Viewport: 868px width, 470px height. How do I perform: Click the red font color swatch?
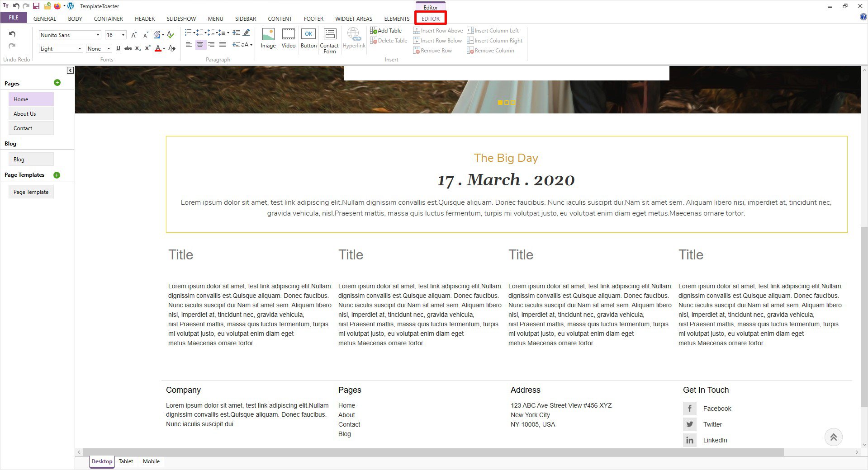coord(157,48)
